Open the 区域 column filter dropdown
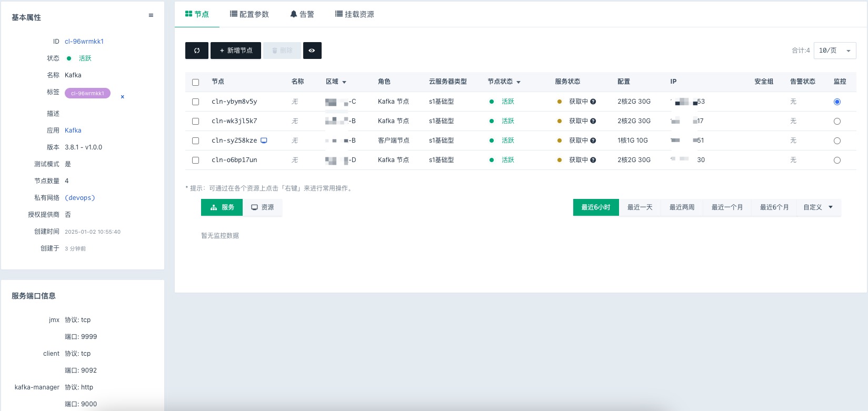The height and width of the screenshot is (411, 868). pos(344,82)
